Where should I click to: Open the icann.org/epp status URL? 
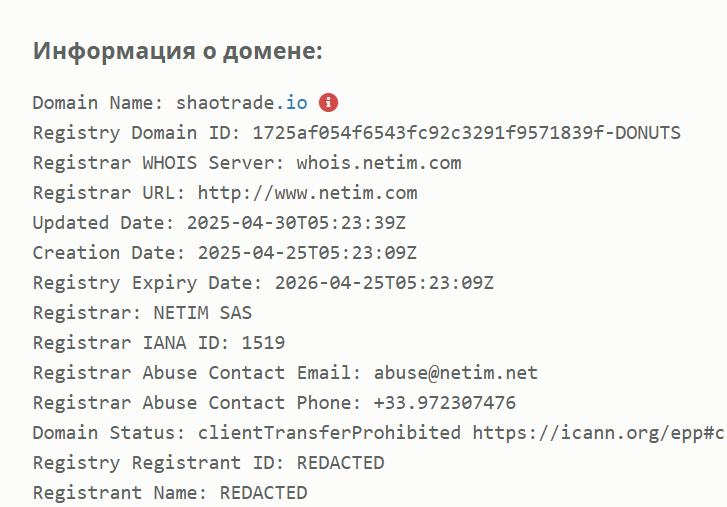(599, 433)
